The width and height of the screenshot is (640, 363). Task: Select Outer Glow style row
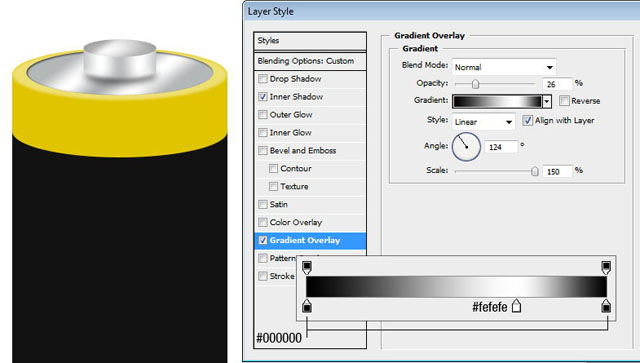(x=310, y=115)
